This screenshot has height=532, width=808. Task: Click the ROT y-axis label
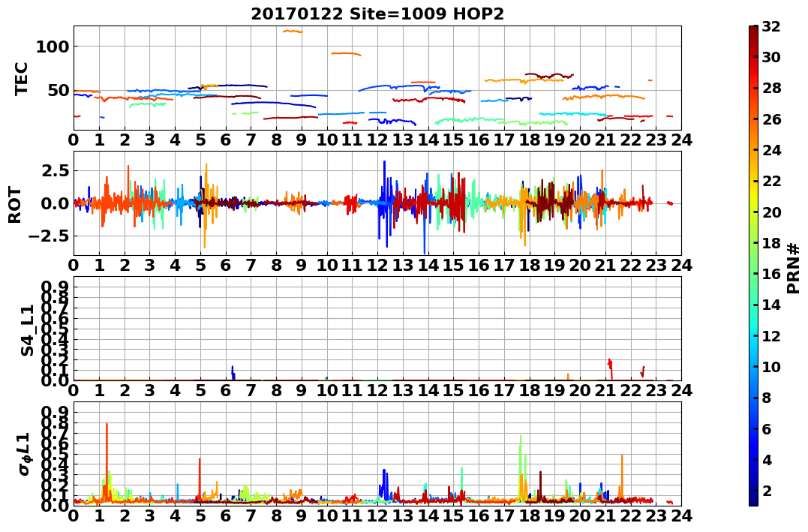point(16,205)
